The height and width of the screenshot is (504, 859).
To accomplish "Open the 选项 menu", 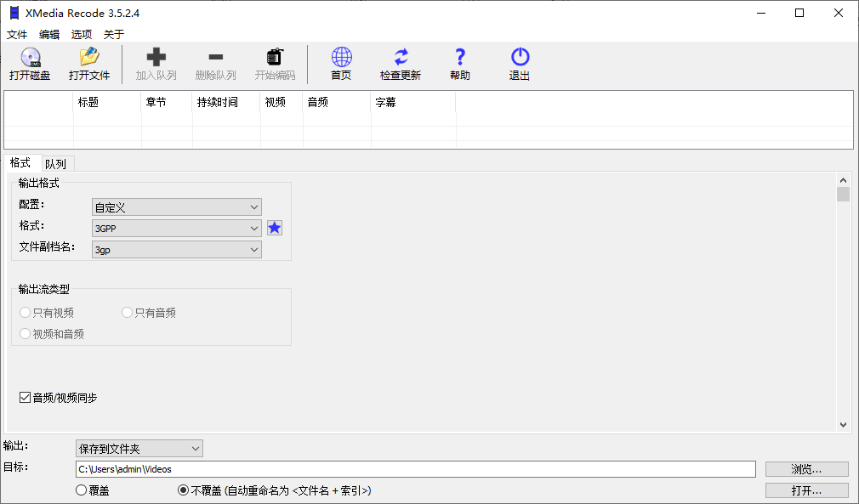I will coord(81,34).
